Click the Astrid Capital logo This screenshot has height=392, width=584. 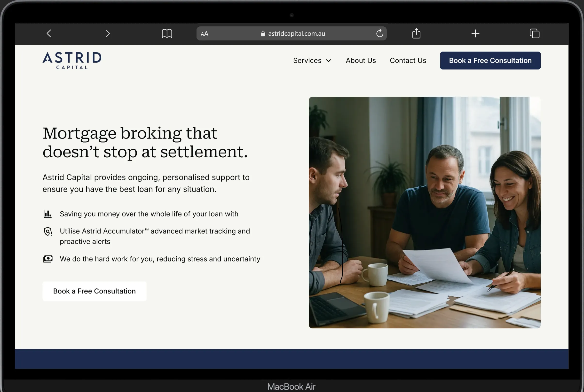(x=71, y=60)
